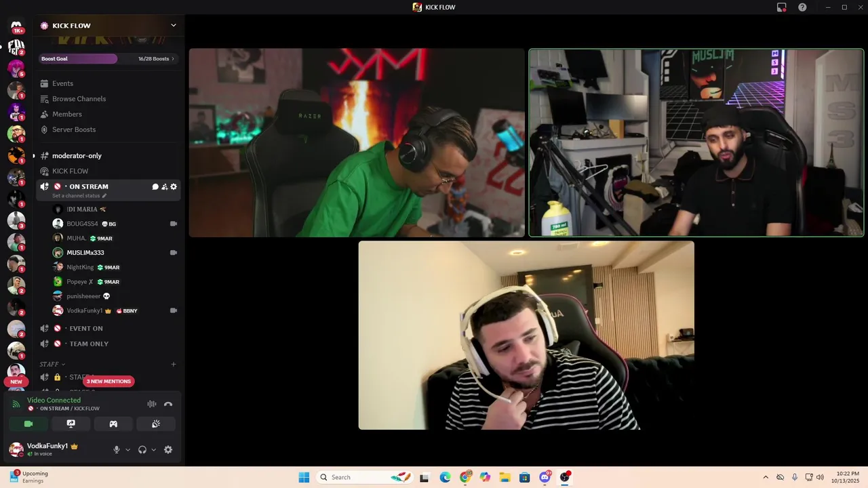Focus video of man in striped shirt

click(526, 335)
